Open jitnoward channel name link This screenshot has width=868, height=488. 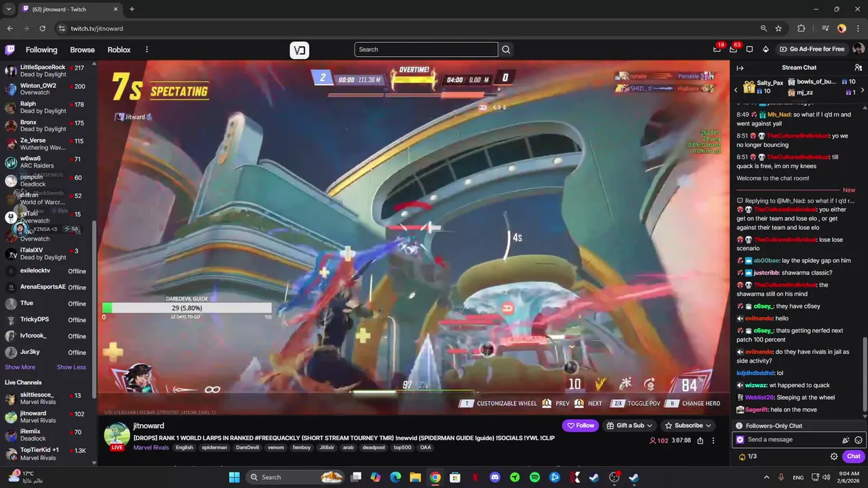click(149, 426)
